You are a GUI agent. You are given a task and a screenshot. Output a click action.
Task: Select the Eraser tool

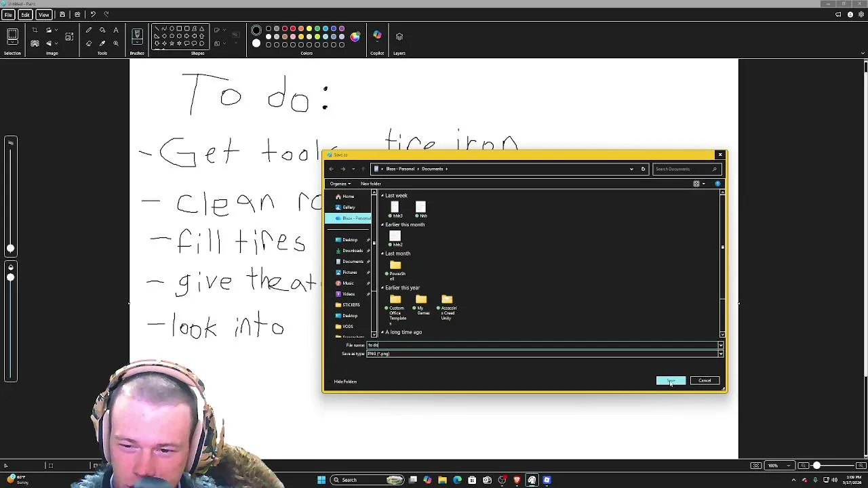pyautogui.click(x=89, y=43)
